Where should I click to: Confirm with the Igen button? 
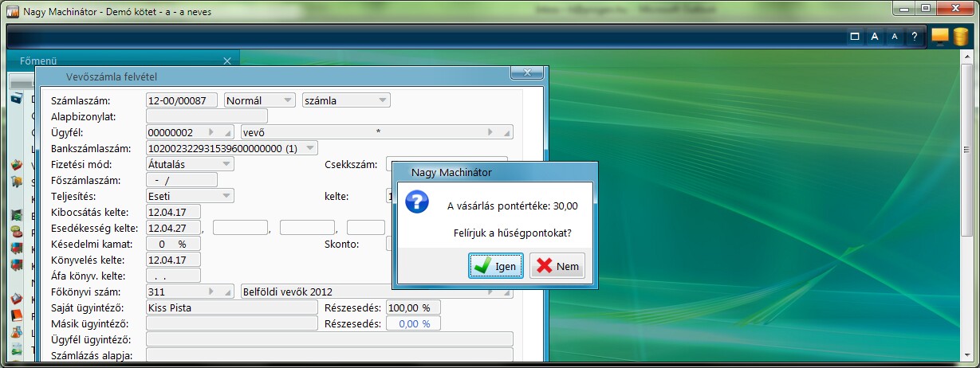click(495, 266)
